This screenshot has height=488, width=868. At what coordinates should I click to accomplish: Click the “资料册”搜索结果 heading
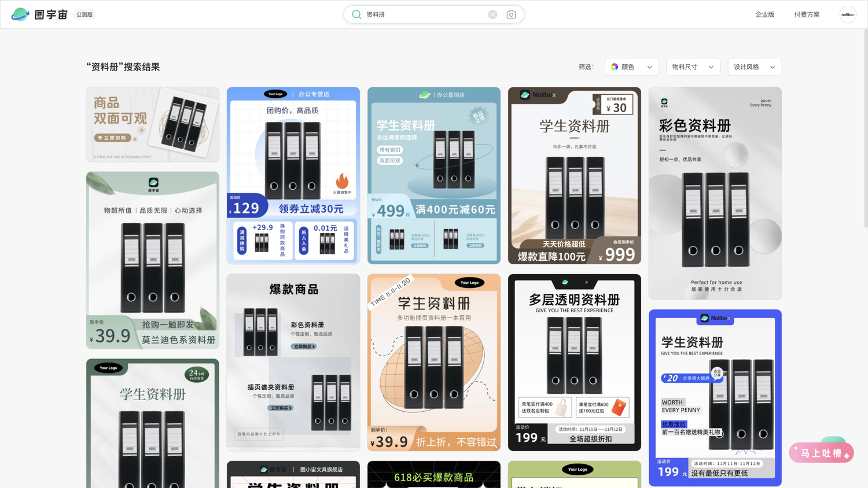(x=123, y=67)
